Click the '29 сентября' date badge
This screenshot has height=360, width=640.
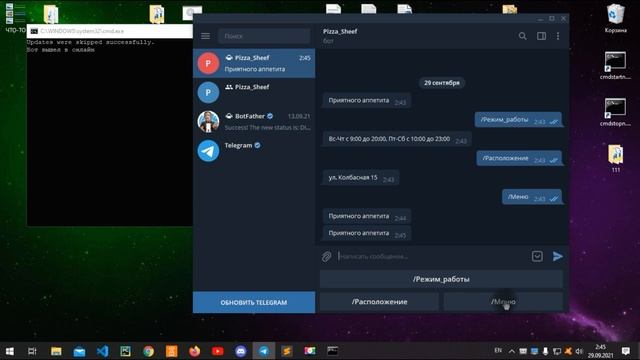[442, 83]
